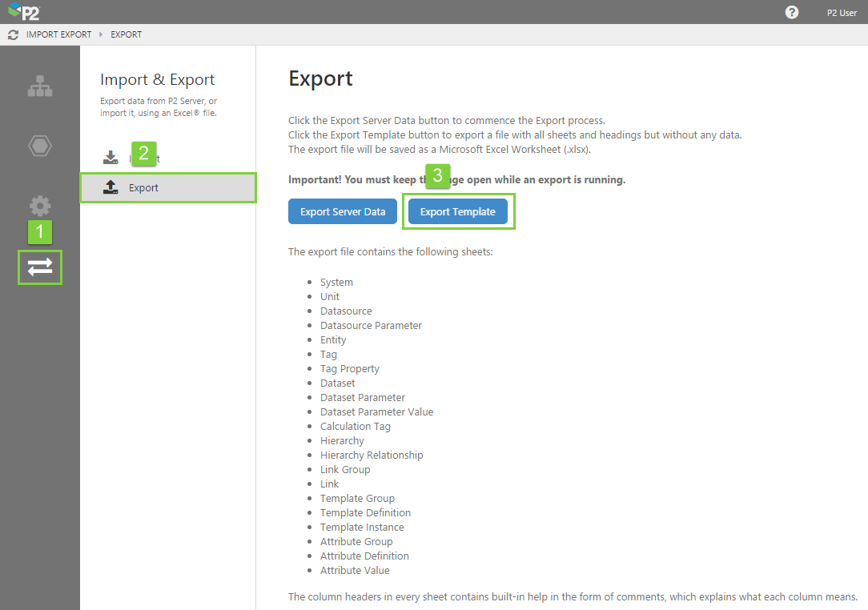Click the Import & Export panel heading

157,80
